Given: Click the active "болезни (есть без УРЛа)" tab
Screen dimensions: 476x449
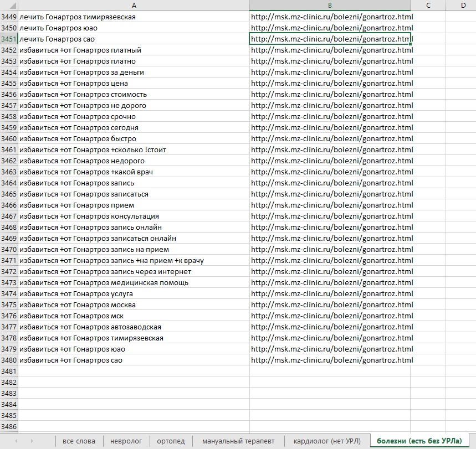Looking at the screenshot, I should 419,441.
